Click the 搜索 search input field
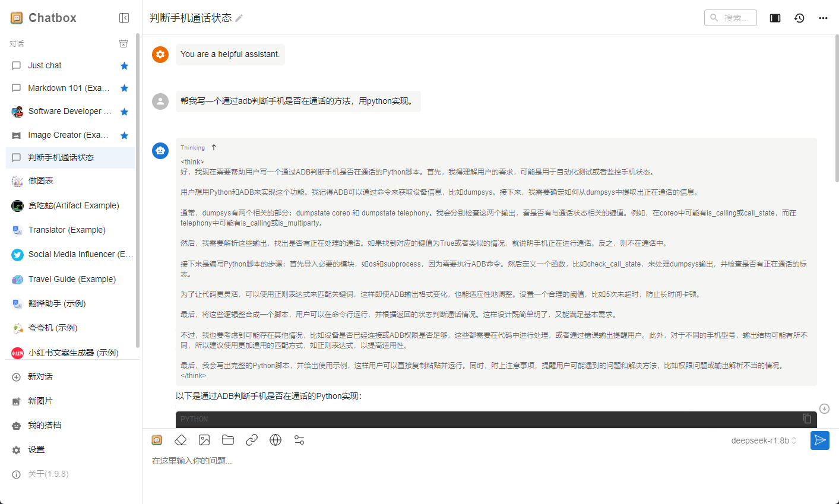The height and width of the screenshot is (504, 839). click(x=730, y=18)
